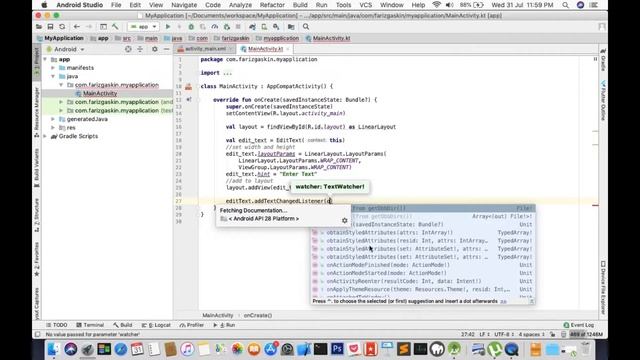
Task: Open the Profiler tool window
Action: pyautogui.click(x=192, y=325)
